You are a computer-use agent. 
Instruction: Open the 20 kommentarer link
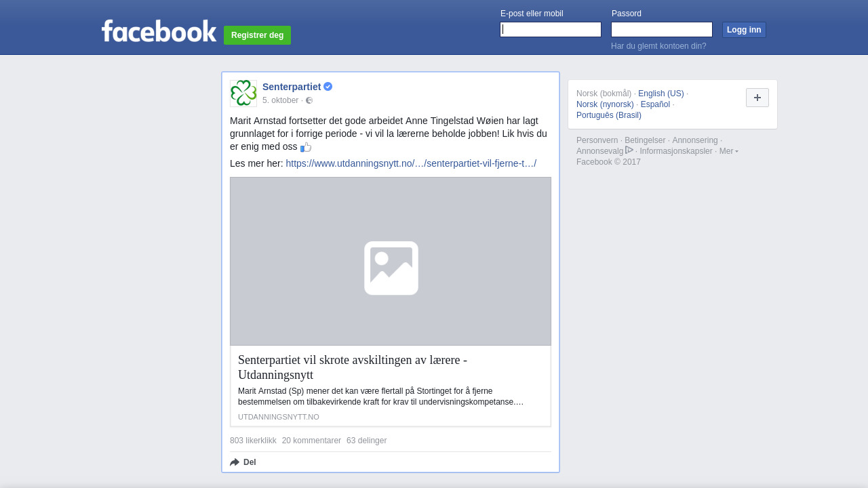point(311,441)
